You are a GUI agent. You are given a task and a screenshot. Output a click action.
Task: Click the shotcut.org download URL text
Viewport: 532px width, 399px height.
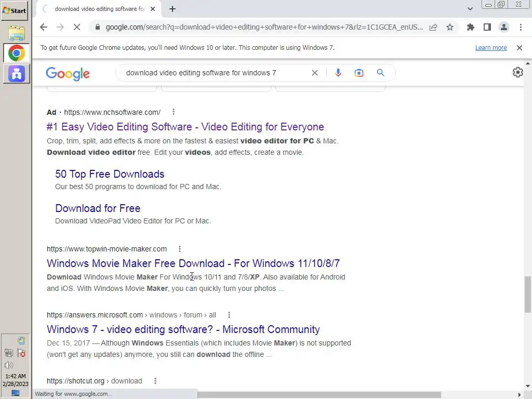[x=95, y=381]
